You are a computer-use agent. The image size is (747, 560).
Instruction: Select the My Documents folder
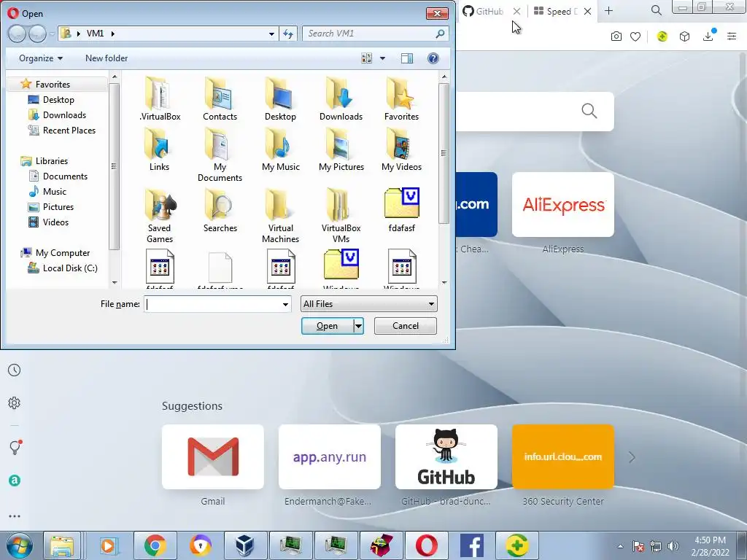[220, 155]
